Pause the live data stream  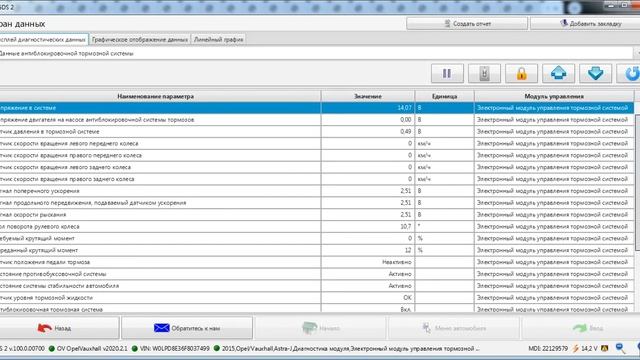coord(447,73)
